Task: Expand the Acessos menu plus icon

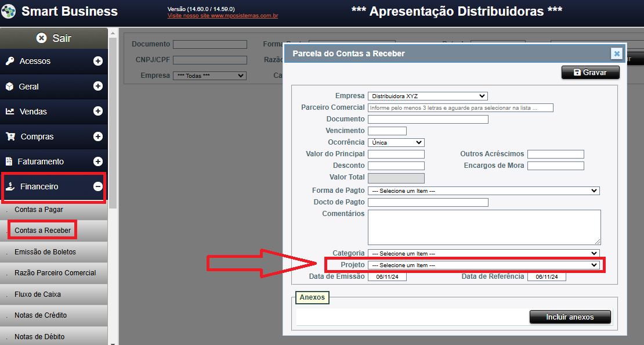Action: (x=98, y=61)
